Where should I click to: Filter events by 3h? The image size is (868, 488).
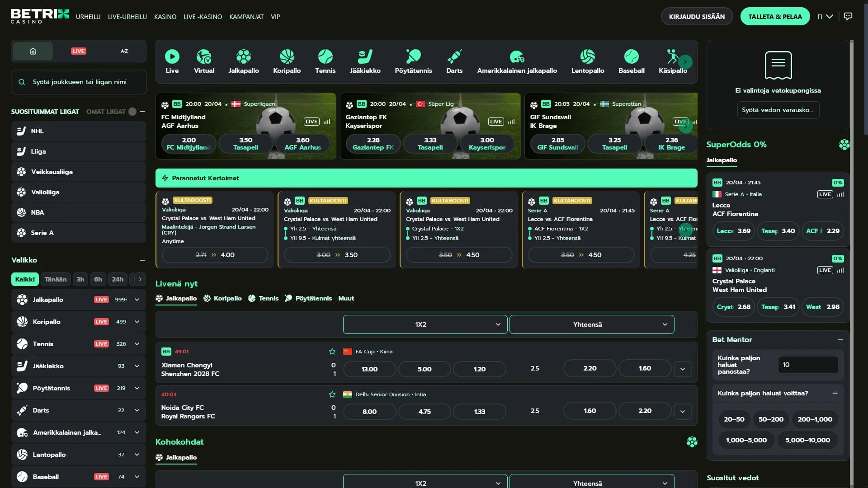click(x=80, y=279)
